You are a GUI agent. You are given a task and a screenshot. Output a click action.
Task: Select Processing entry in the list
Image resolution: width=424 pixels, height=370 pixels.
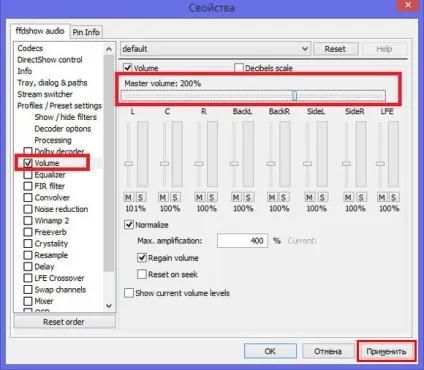(x=53, y=140)
